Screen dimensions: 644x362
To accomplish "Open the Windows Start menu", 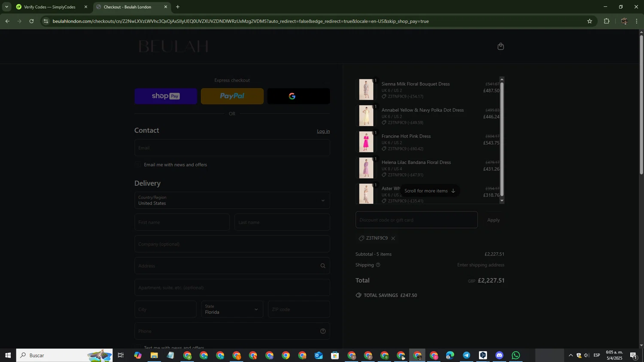I will pyautogui.click(x=8, y=355).
